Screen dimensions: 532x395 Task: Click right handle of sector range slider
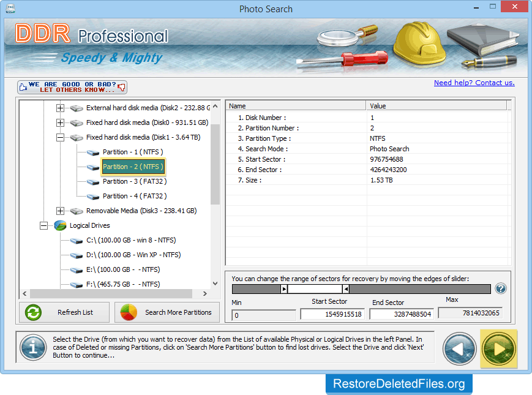pyautogui.click(x=346, y=289)
